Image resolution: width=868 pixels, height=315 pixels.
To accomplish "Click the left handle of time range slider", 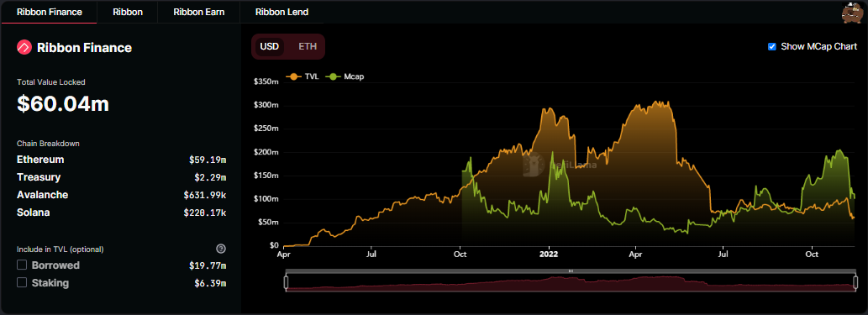I will coord(287,283).
